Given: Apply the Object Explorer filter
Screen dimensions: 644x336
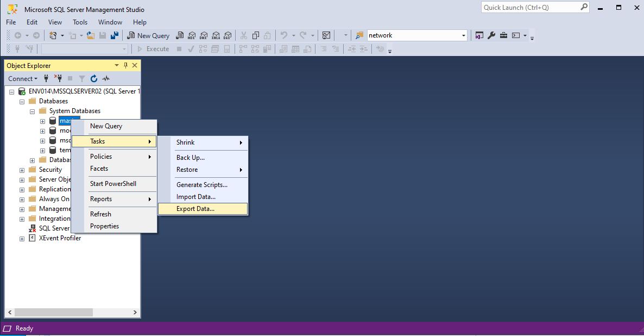Looking at the screenshot, I should tap(82, 78).
